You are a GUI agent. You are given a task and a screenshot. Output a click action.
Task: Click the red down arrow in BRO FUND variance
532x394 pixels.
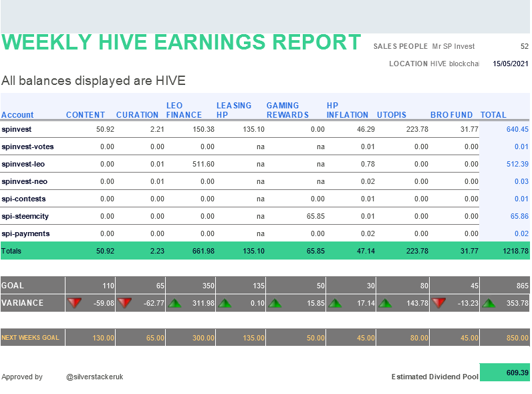(x=438, y=303)
